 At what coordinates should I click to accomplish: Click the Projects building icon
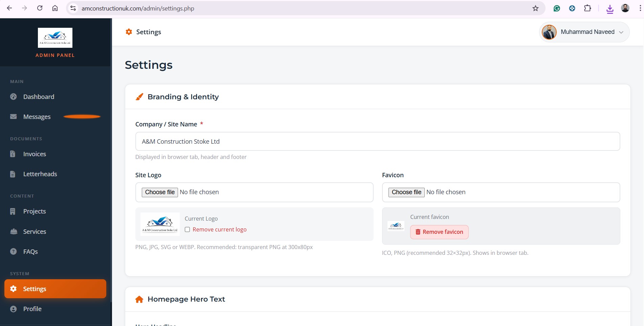13,211
